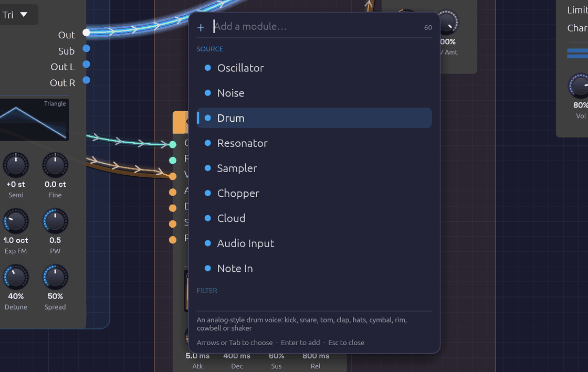Click the '0.0 ct' Fine value
The width and height of the screenshot is (588, 372).
(x=55, y=184)
